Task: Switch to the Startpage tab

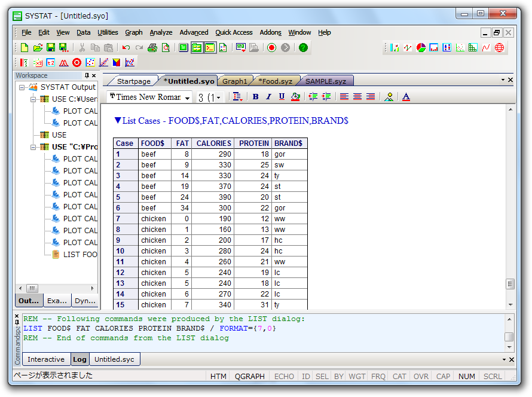Action: point(134,81)
